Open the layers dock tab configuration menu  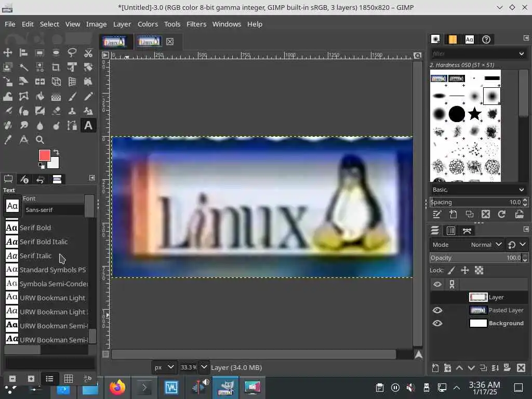point(526,229)
